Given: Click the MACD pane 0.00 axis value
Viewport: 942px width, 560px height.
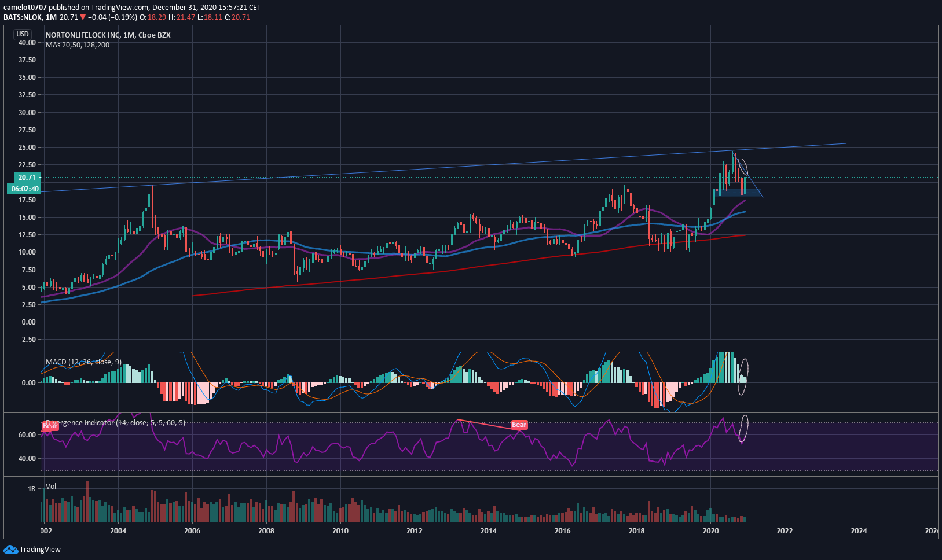Looking at the screenshot, I should point(28,383).
